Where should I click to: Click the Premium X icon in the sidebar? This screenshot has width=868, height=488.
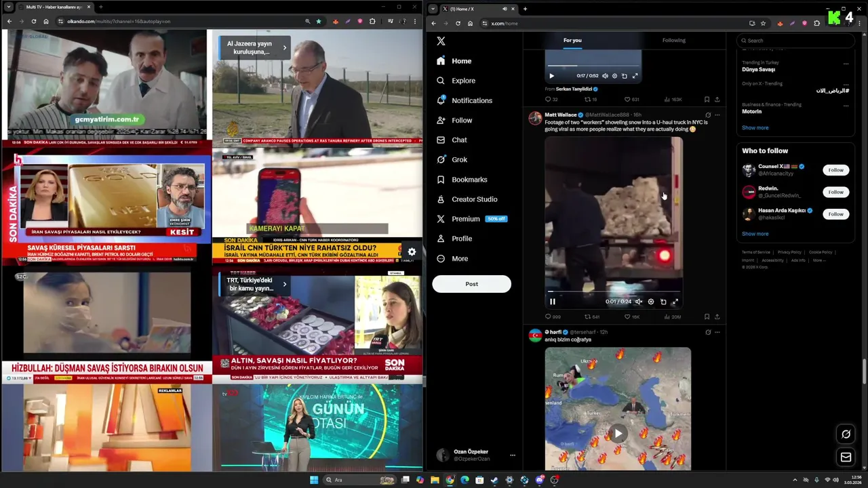[441, 219]
